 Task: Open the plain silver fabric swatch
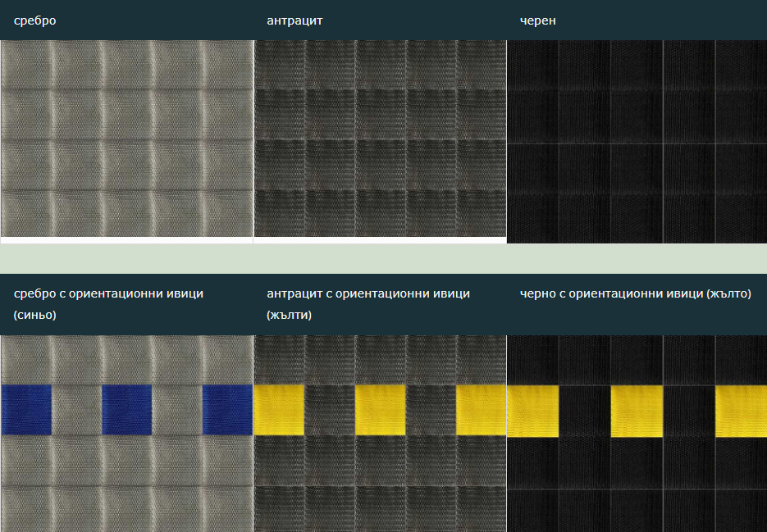(x=126, y=139)
